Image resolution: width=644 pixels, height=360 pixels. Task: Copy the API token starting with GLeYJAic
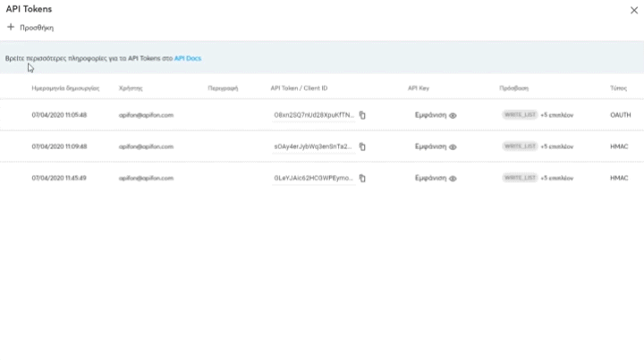coord(362,178)
